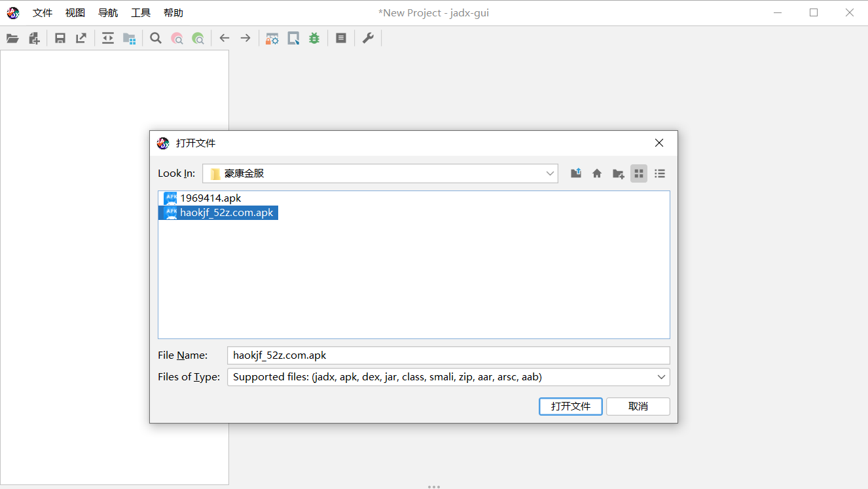Click the green debugger bug icon

click(314, 39)
